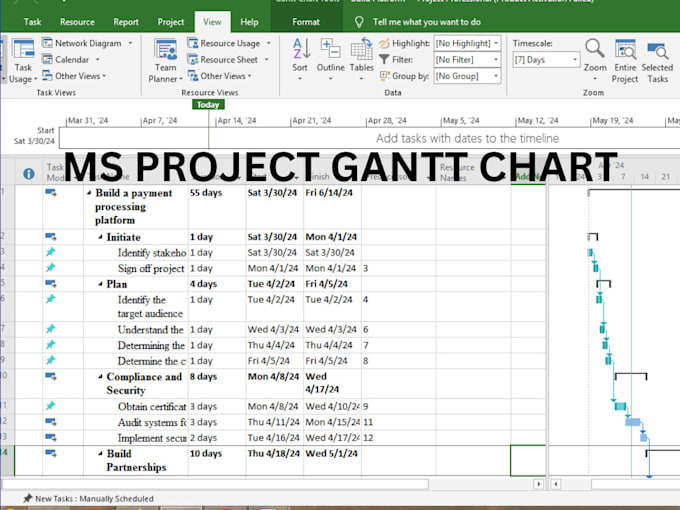The height and width of the screenshot is (510, 680).
Task: Click the Obtain certificat Gantt bar
Action: click(620, 406)
